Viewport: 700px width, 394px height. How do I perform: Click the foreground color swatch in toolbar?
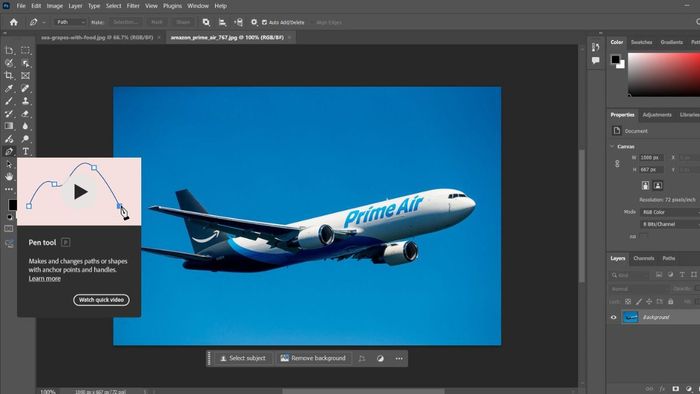click(12, 205)
